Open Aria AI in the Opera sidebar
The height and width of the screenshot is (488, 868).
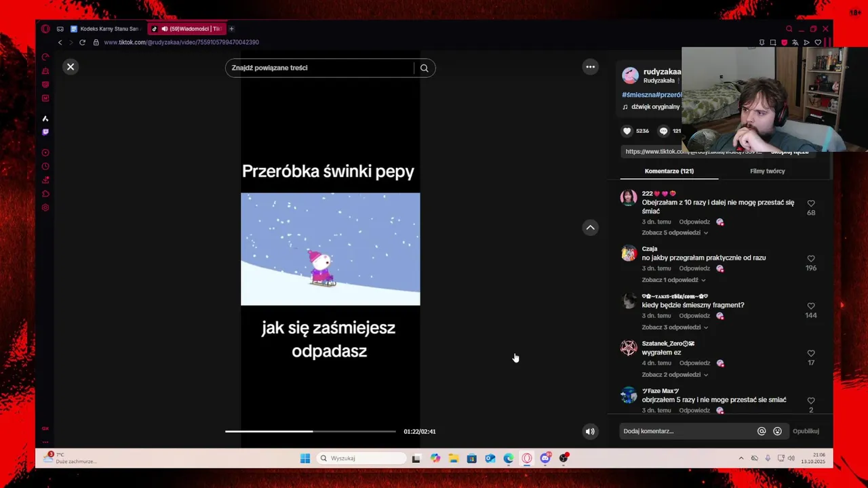click(45, 119)
